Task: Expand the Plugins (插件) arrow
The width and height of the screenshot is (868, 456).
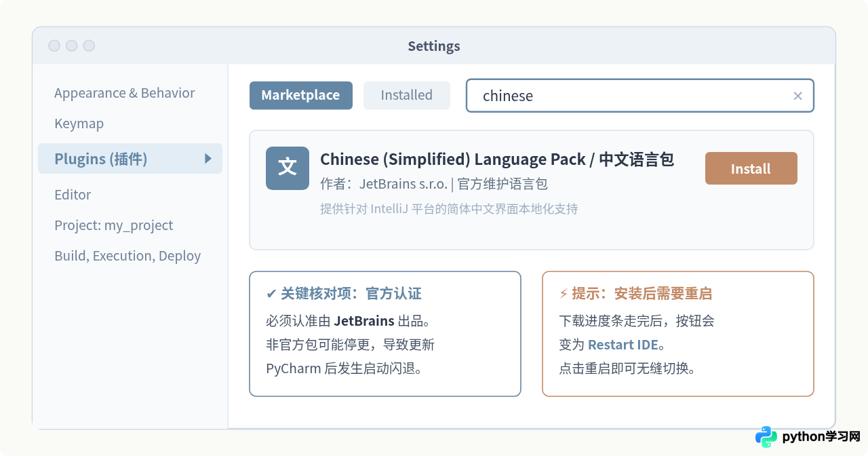Action: coord(208,159)
